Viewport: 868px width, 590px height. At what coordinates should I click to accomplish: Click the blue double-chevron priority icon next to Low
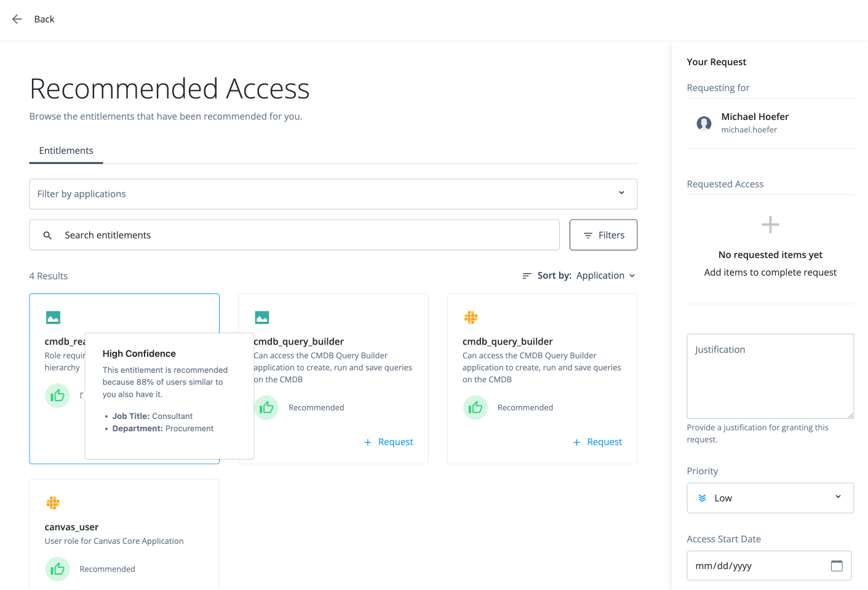(703, 497)
